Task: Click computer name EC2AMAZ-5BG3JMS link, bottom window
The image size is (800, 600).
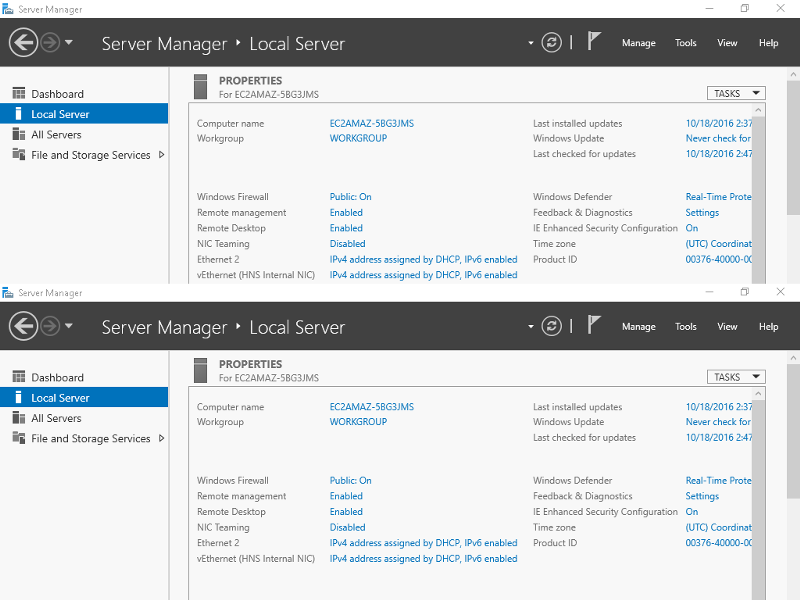Action: click(371, 407)
